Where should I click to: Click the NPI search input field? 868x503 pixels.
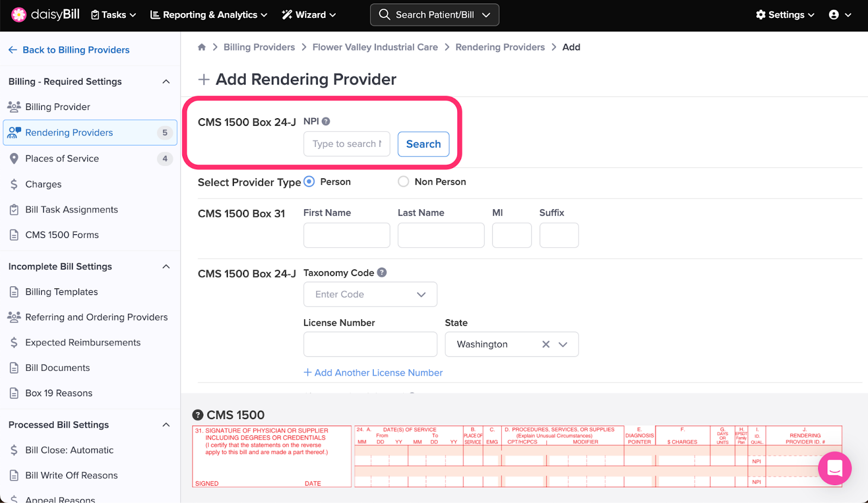[x=347, y=144]
